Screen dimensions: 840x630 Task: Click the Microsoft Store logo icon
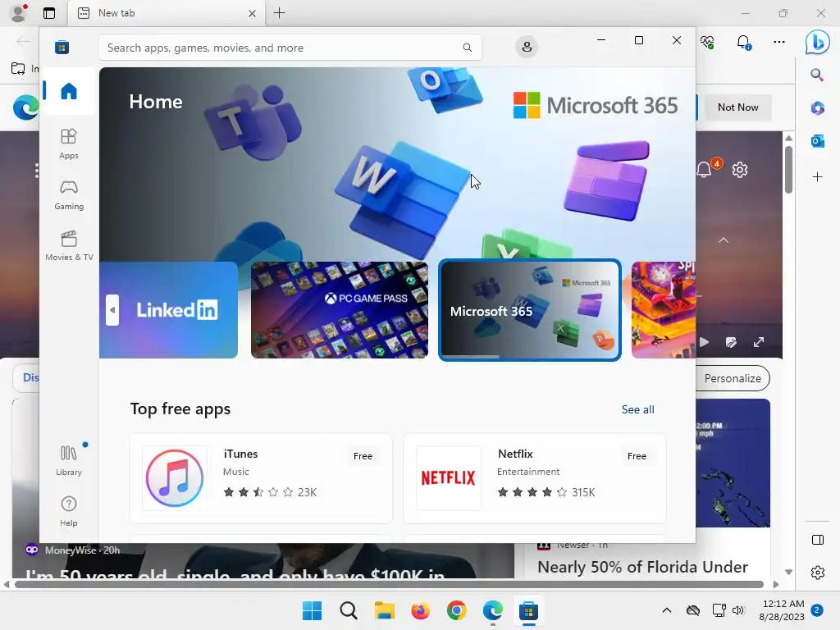pos(62,47)
